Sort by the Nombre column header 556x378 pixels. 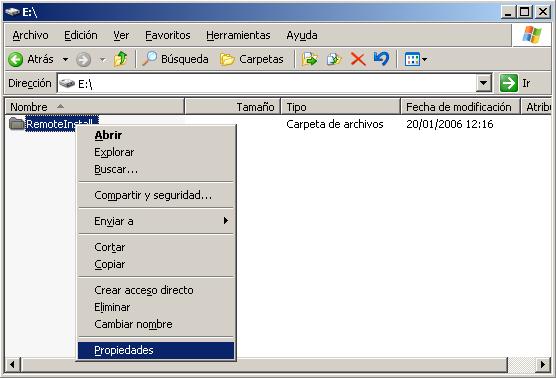tap(95, 107)
